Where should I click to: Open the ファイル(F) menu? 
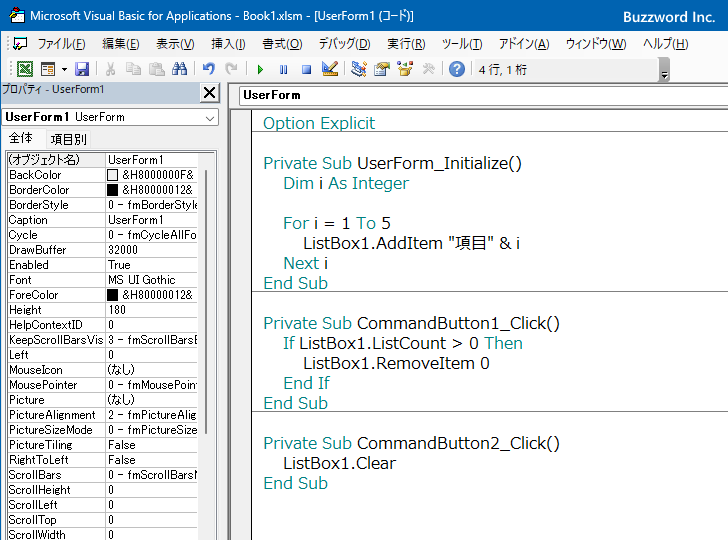pyautogui.click(x=61, y=44)
